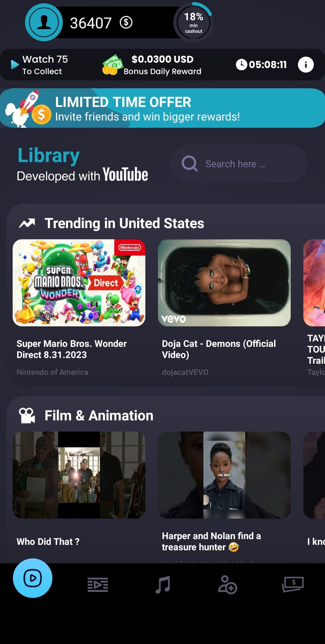325x644 pixels.
Task: Open the Super Mario Bros. Wonder thumbnail
Action: [x=79, y=283]
